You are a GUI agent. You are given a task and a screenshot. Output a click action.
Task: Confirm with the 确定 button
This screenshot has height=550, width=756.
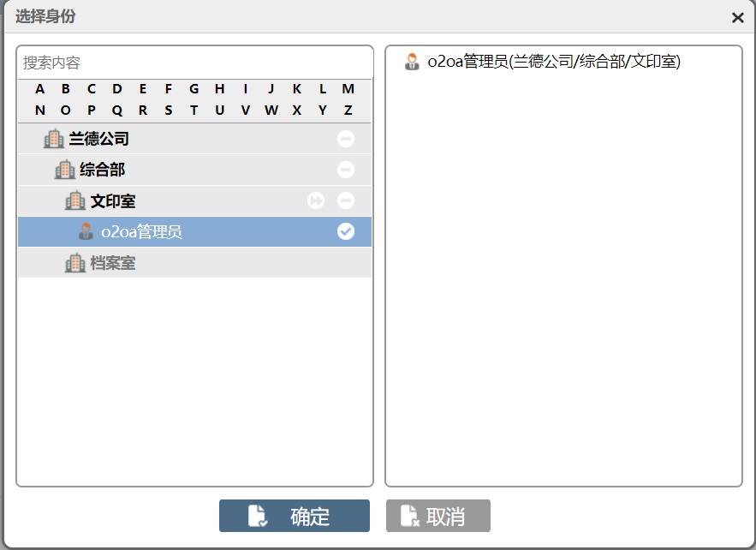295,517
